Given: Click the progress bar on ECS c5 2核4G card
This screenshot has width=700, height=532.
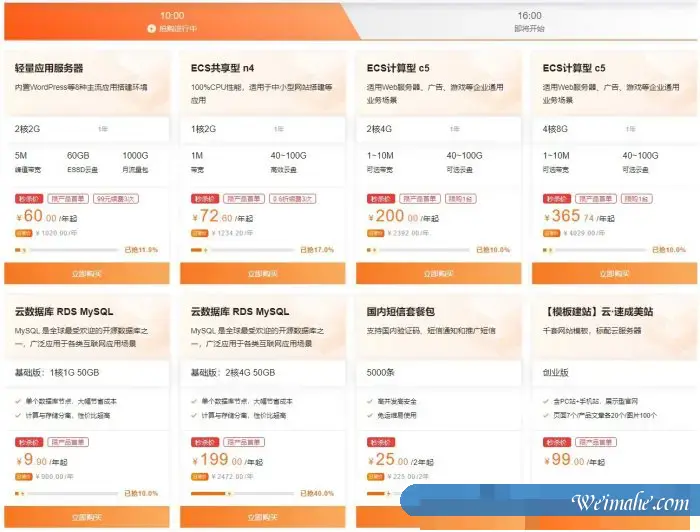Looking at the screenshot, I should click(x=418, y=250).
